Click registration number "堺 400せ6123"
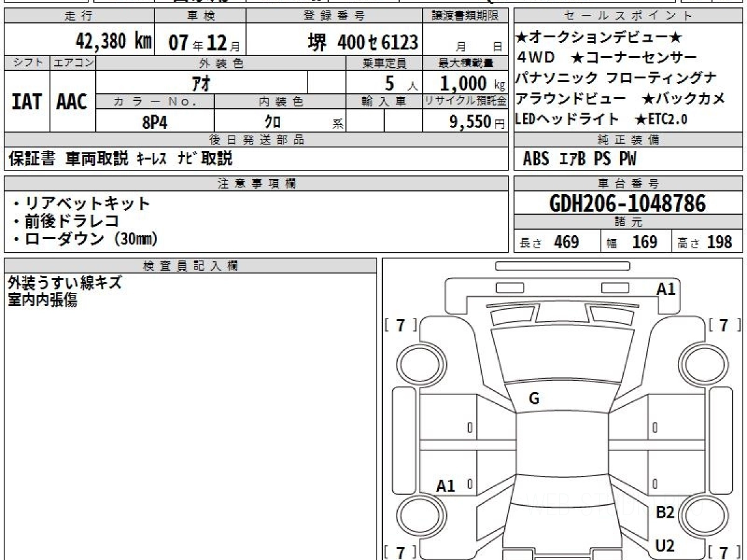This screenshot has height=560, width=747. click(x=364, y=42)
